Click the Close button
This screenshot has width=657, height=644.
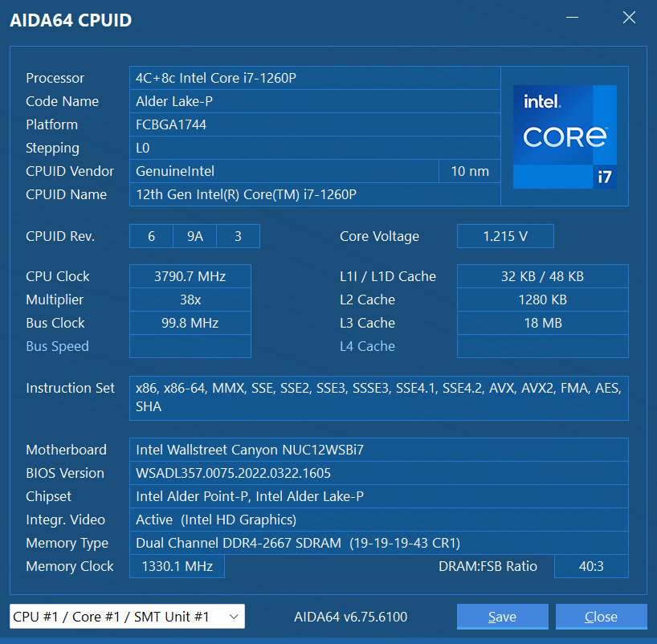tap(602, 617)
